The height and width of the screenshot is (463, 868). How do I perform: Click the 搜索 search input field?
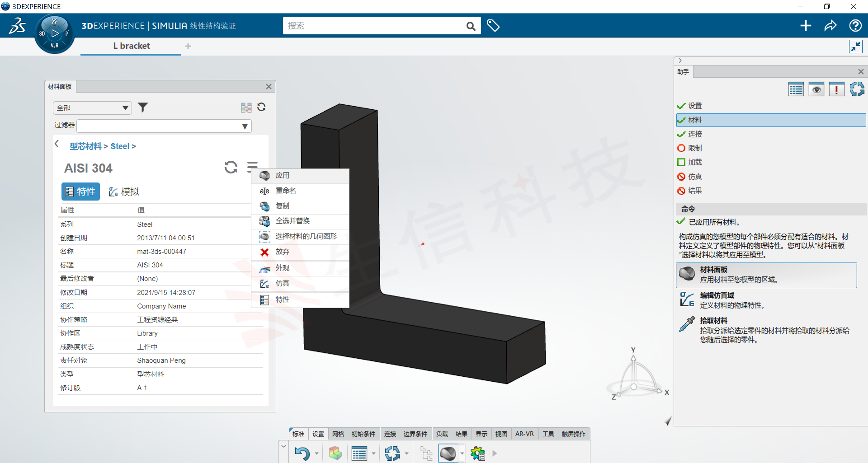tap(374, 26)
